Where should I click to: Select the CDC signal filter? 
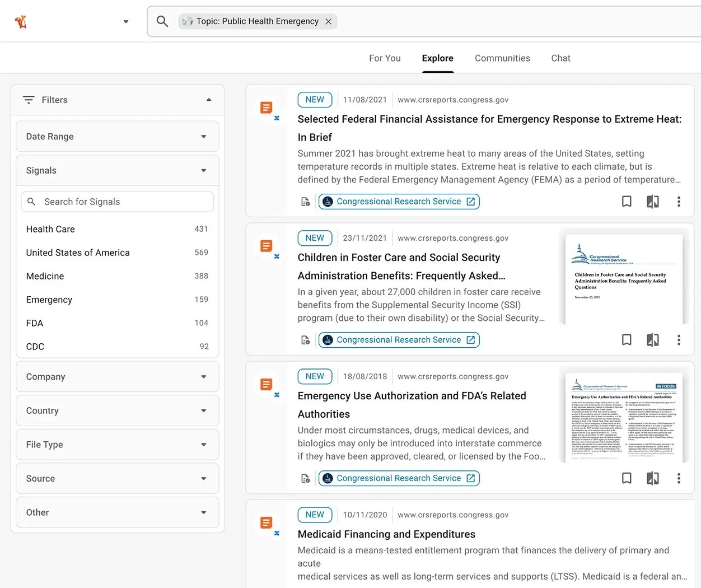35,347
